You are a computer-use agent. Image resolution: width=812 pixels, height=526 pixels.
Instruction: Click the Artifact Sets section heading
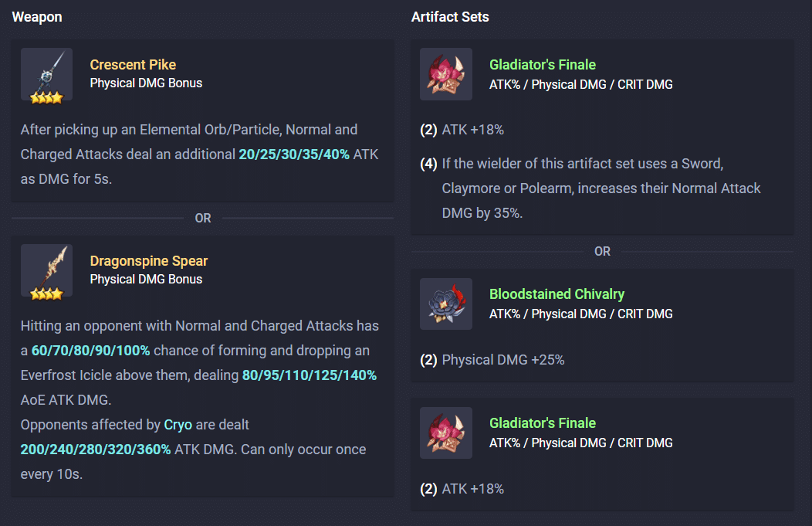[x=450, y=17]
